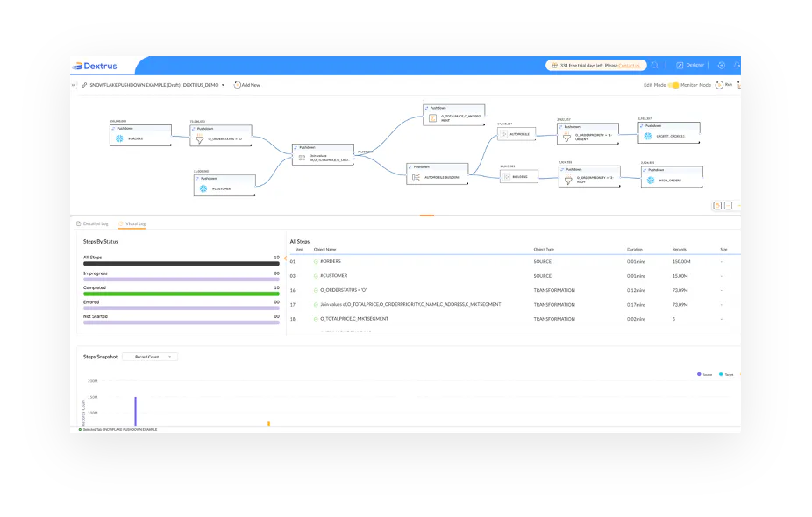Select the #CUSTOMER Snowflake source icon
This screenshot has width=812, height=517.
coord(203,189)
